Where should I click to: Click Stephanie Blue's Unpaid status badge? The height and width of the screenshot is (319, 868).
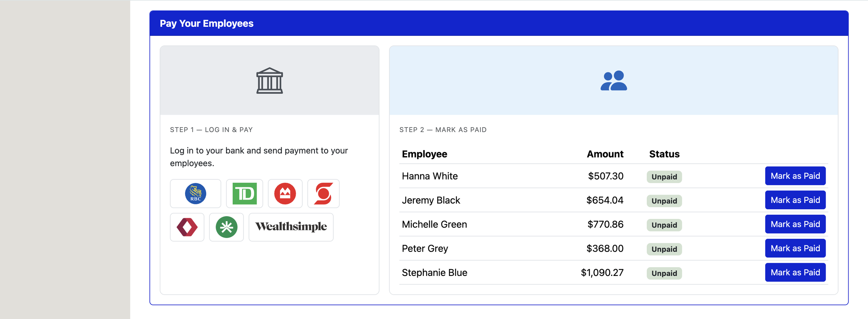pyautogui.click(x=664, y=273)
